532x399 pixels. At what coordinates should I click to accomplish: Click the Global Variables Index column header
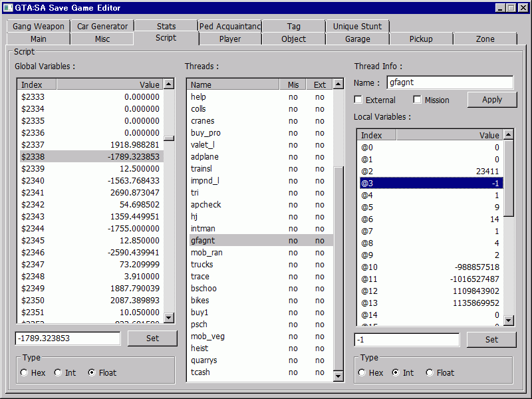(37, 84)
